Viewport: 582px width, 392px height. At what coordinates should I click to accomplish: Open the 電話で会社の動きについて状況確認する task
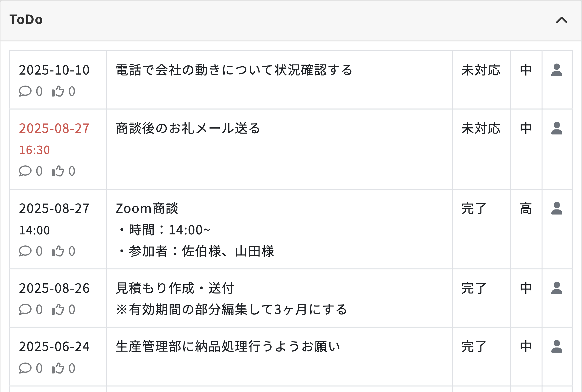click(234, 70)
